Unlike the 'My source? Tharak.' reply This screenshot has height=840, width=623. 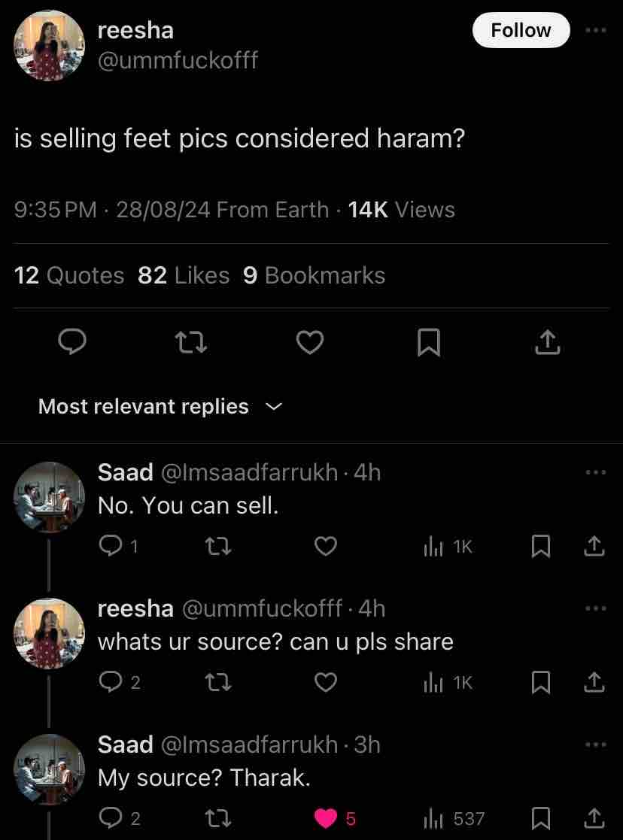[x=325, y=818]
